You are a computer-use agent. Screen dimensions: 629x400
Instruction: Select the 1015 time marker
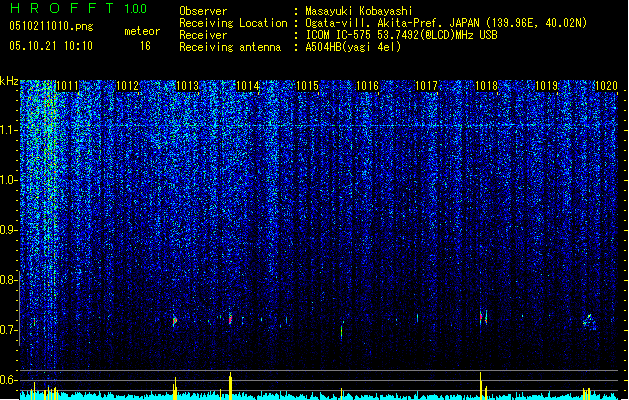307,86
